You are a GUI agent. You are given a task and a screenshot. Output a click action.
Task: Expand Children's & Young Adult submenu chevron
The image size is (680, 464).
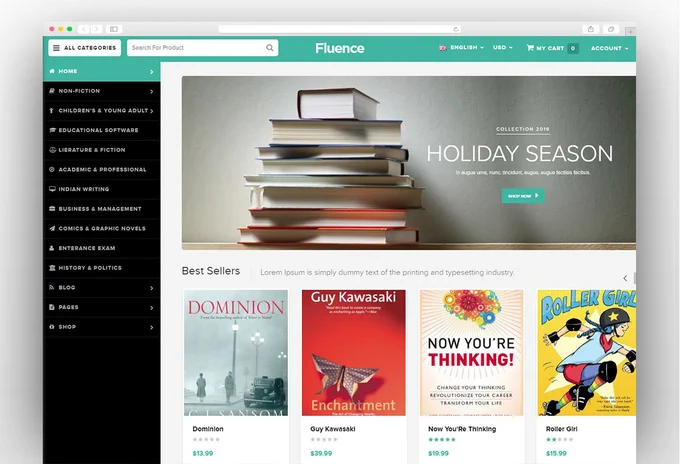[151, 111]
